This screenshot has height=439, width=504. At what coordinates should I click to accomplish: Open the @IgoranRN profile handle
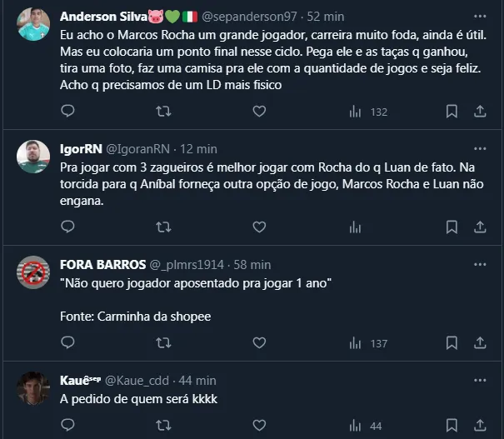click(x=138, y=149)
